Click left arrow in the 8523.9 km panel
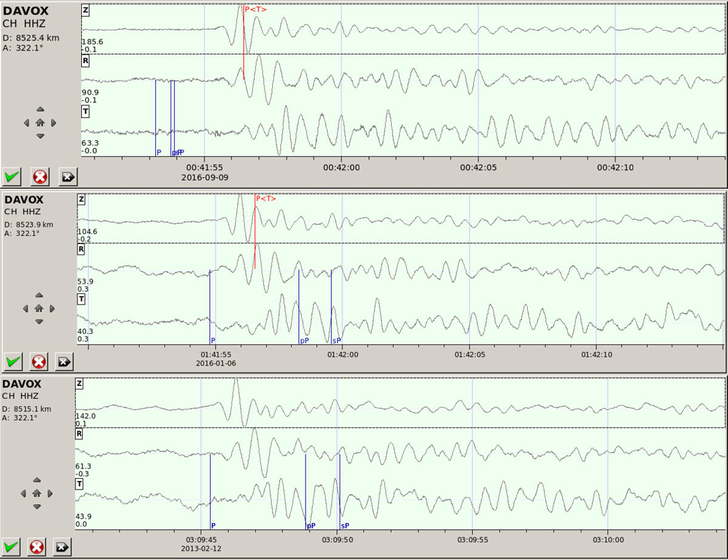The height and width of the screenshot is (560, 728). pos(25,308)
